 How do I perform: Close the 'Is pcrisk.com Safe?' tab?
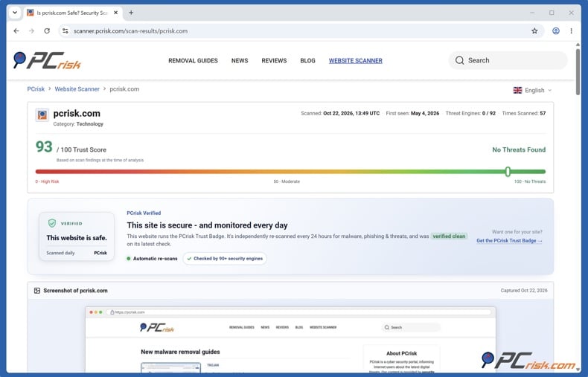pos(116,13)
